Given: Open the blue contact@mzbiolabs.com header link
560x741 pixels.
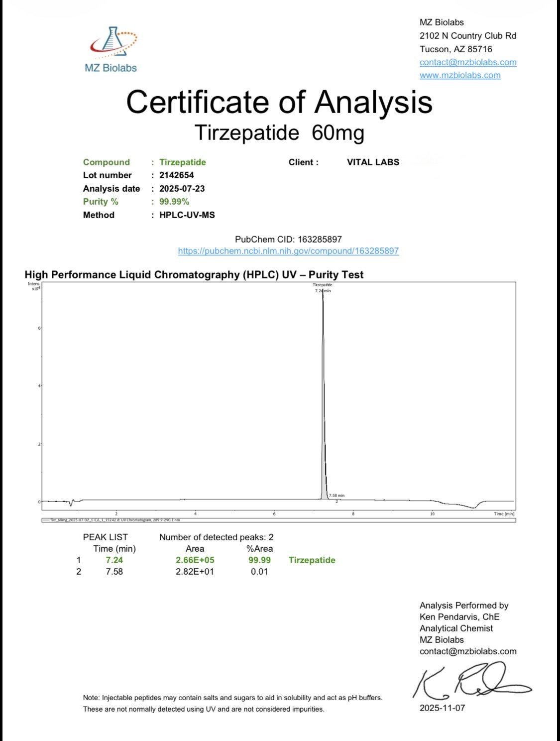Looking at the screenshot, I should pos(467,62).
